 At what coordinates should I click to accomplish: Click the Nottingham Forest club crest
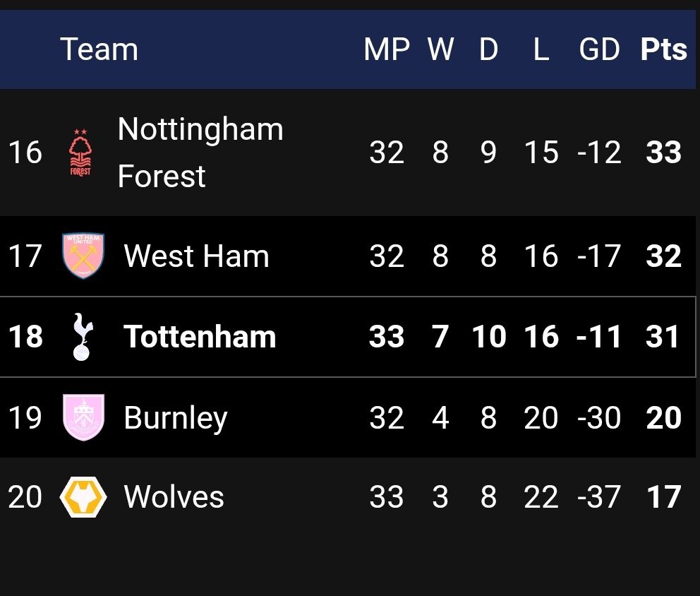tap(80, 153)
